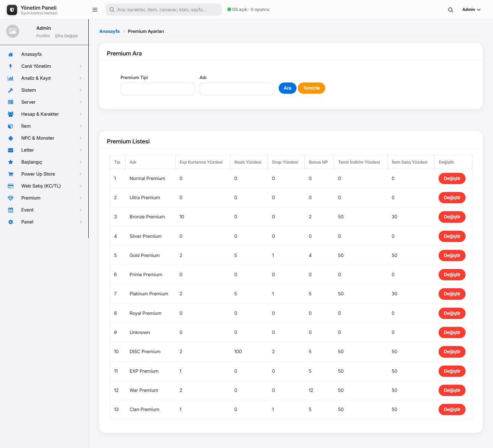Screen dimensions: 493x448
Task: Expand the Sistem submenu chevron
Action: [x=81, y=90]
